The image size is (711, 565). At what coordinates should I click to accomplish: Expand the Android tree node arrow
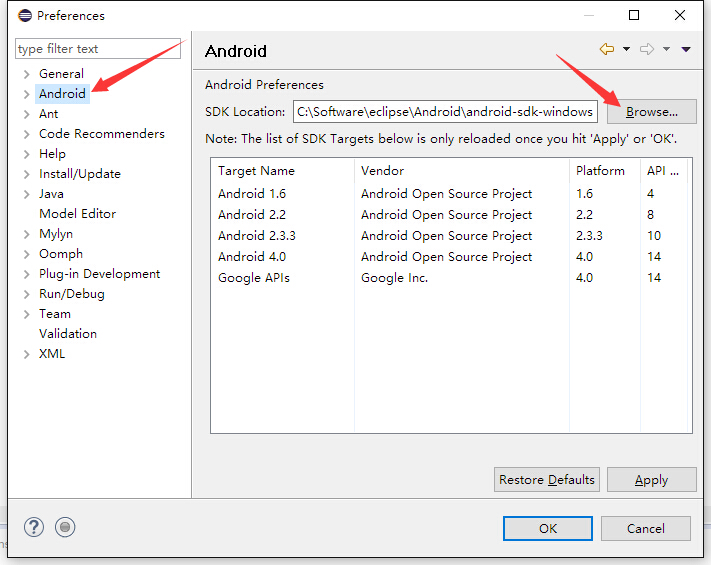pyautogui.click(x=26, y=94)
